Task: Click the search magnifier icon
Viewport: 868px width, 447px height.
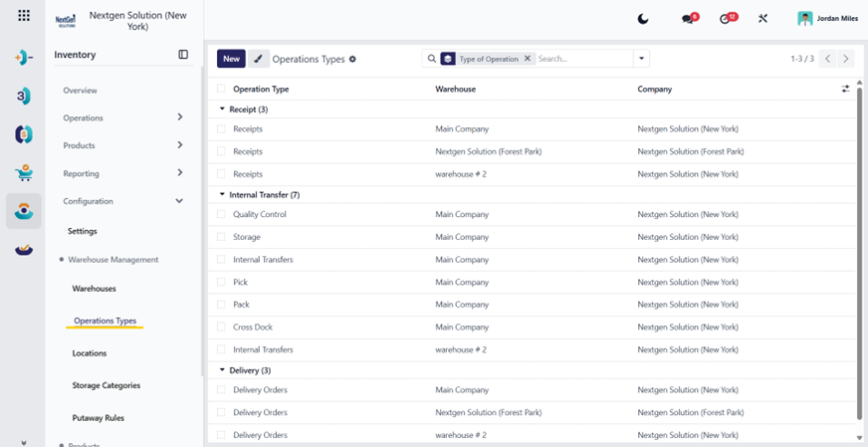Action: [x=432, y=59]
